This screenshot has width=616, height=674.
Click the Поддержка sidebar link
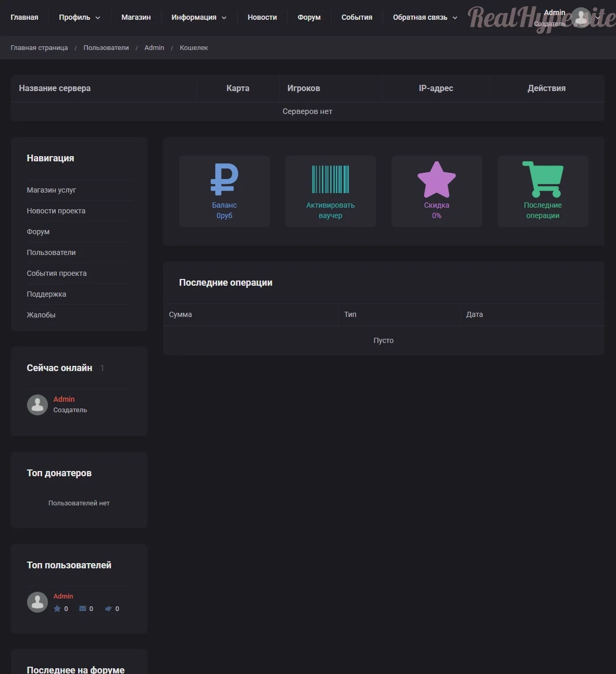pos(46,294)
